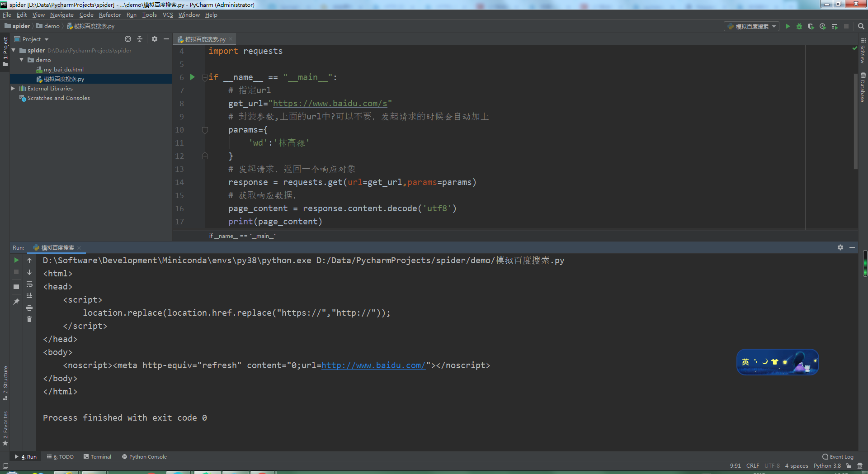
Task: Select the 模拟百度搜索 tab in the Run panel
Action: 57,248
